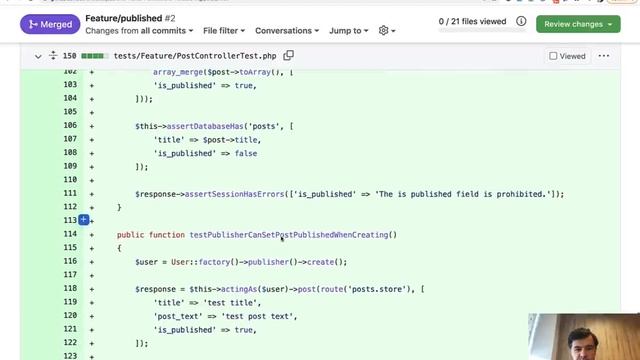Mark file as Viewed checkbox
The height and width of the screenshot is (360, 640).
(553, 56)
